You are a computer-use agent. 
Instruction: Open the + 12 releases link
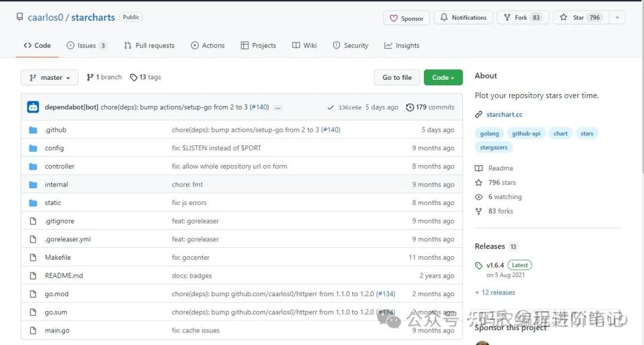(495, 293)
